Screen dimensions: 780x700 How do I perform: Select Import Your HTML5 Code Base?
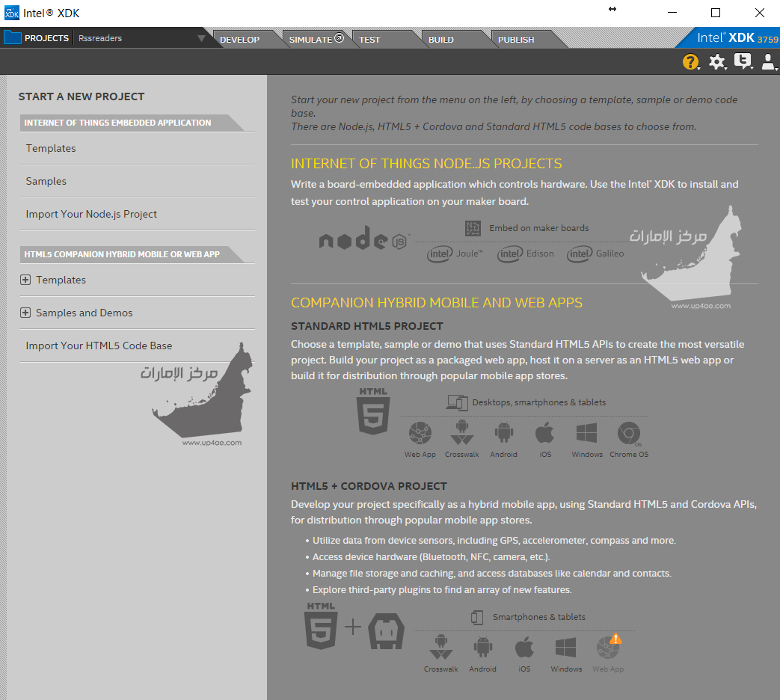click(138, 346)
